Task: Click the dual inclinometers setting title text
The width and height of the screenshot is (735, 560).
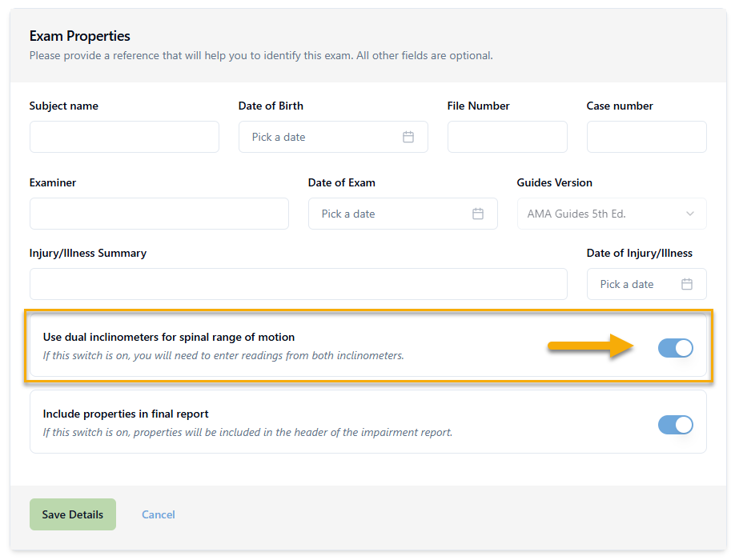Action: pos(169,337)
